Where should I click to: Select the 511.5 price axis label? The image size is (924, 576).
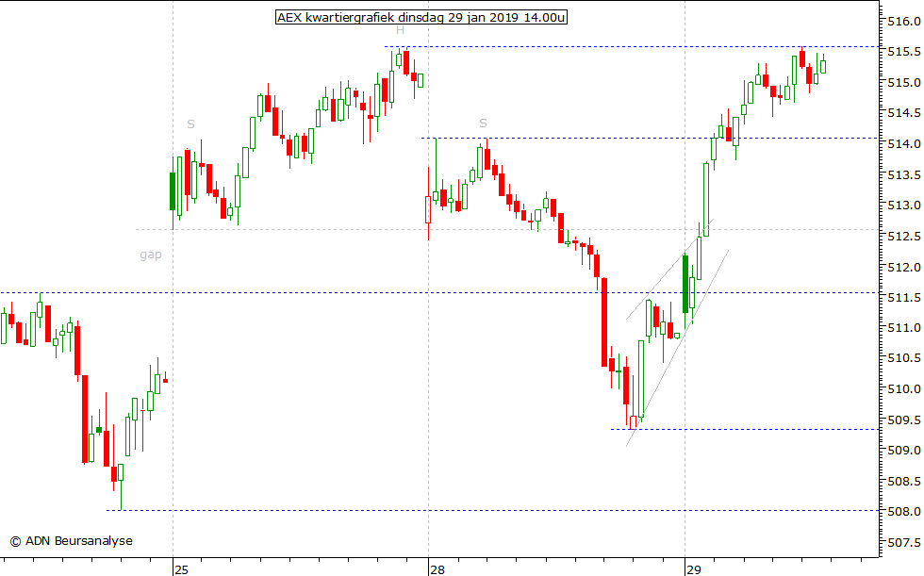point(904,297)
